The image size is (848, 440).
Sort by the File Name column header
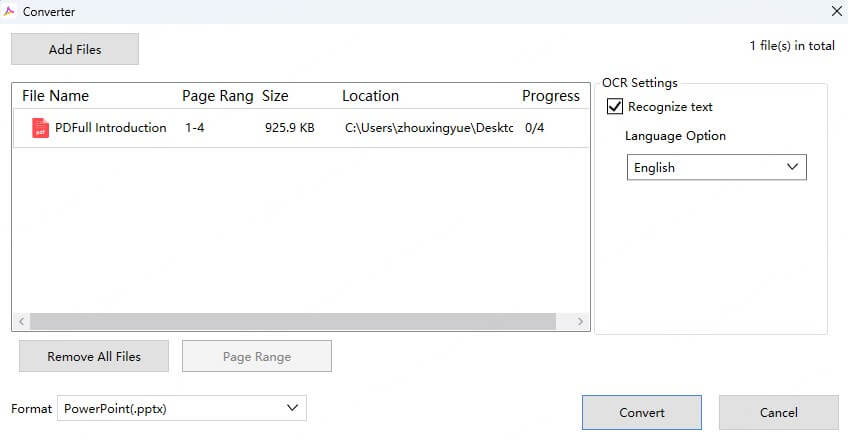pyautogui.click(x=56, y=96)
